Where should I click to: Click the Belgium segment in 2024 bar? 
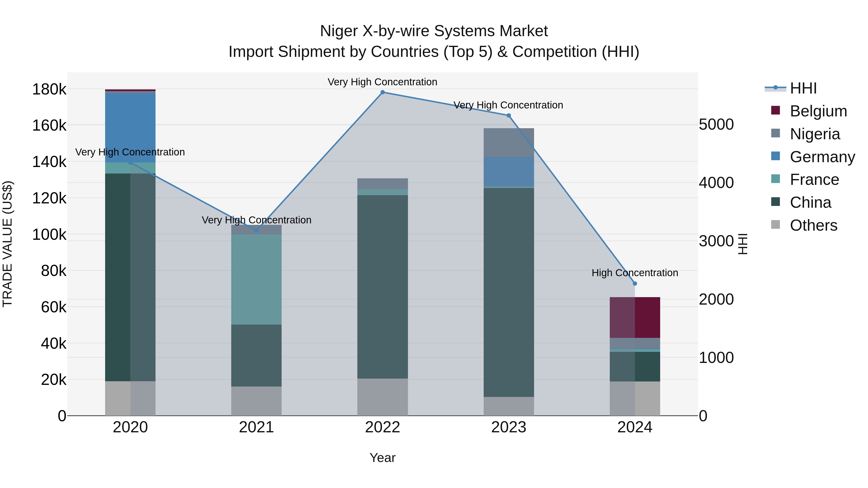pos(635,318)
